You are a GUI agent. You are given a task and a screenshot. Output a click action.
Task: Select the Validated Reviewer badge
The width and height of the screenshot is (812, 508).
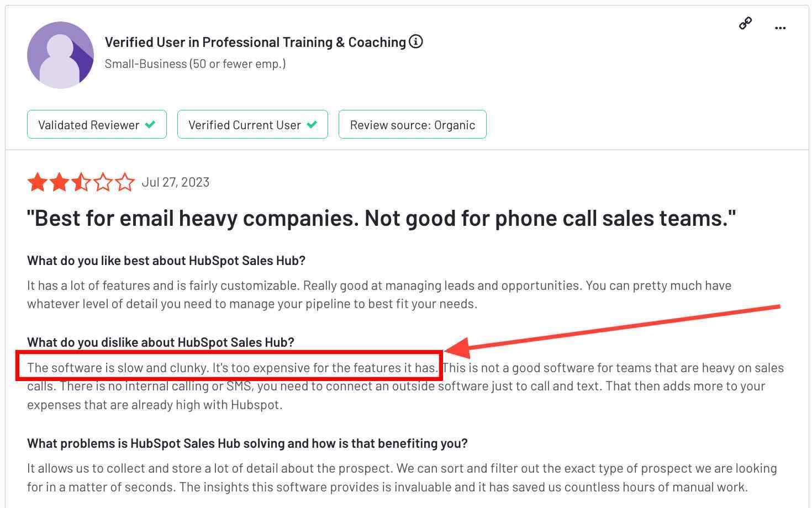click(97, 125)
